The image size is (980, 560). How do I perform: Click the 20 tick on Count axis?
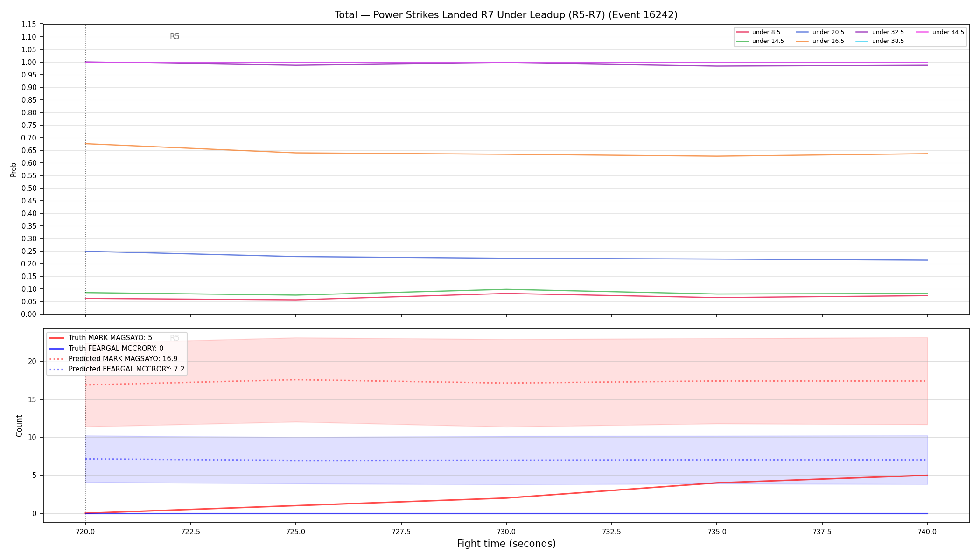(32, 361)
